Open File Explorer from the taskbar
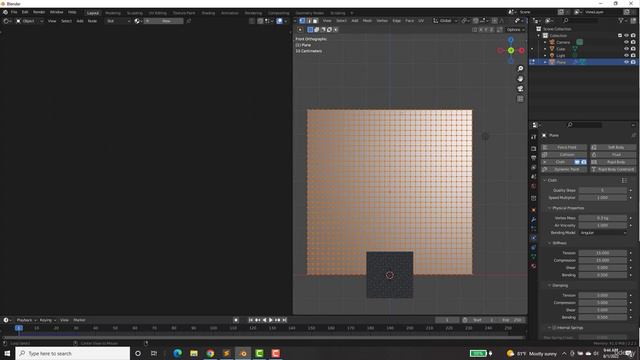Image resolution: width=640 pixels, height=360 pixels. click(x=194, y=353)
